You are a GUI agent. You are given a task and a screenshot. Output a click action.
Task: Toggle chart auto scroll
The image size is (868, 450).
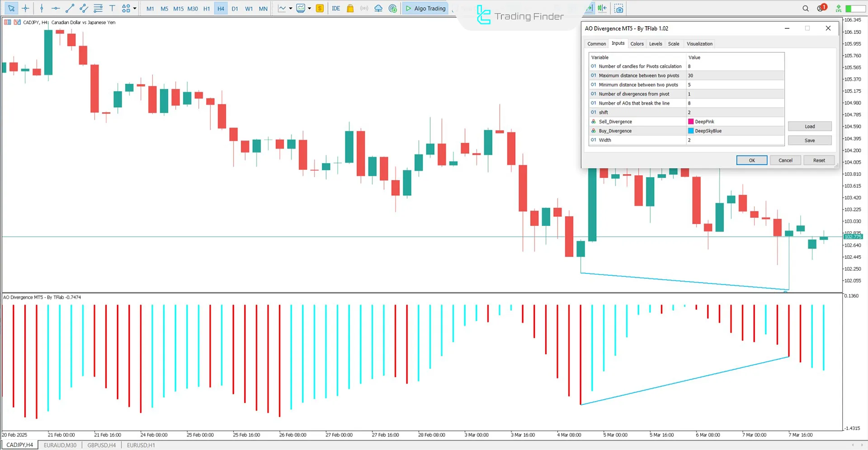point(589,8)
